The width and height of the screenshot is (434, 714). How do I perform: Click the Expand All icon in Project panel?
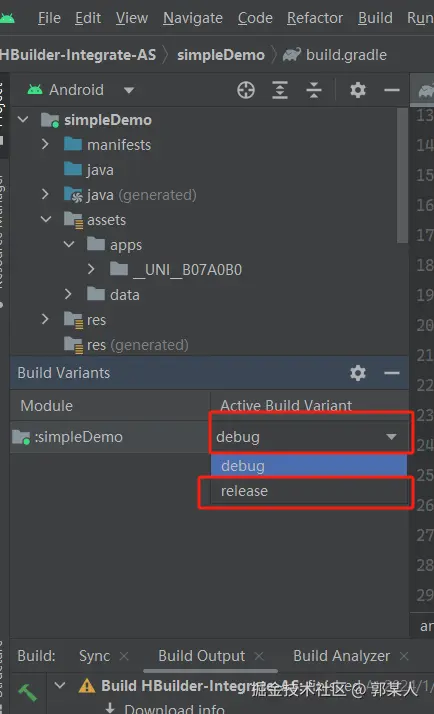click(280, 90)
